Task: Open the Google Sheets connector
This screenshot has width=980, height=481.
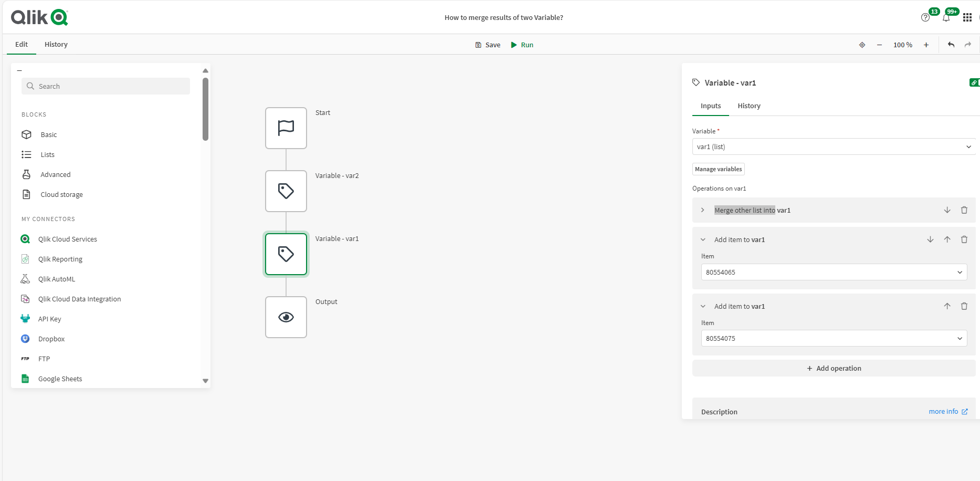Action: (x=51, y=379)
